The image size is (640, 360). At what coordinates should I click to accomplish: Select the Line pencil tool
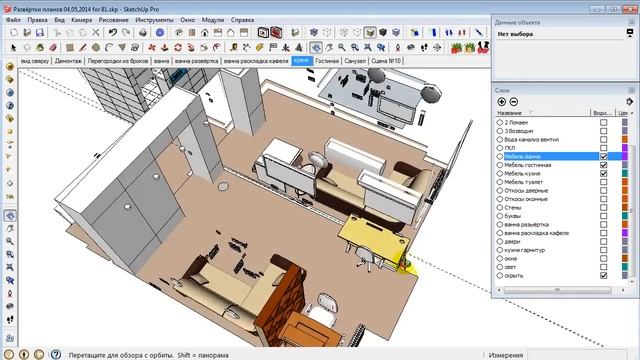83,48
